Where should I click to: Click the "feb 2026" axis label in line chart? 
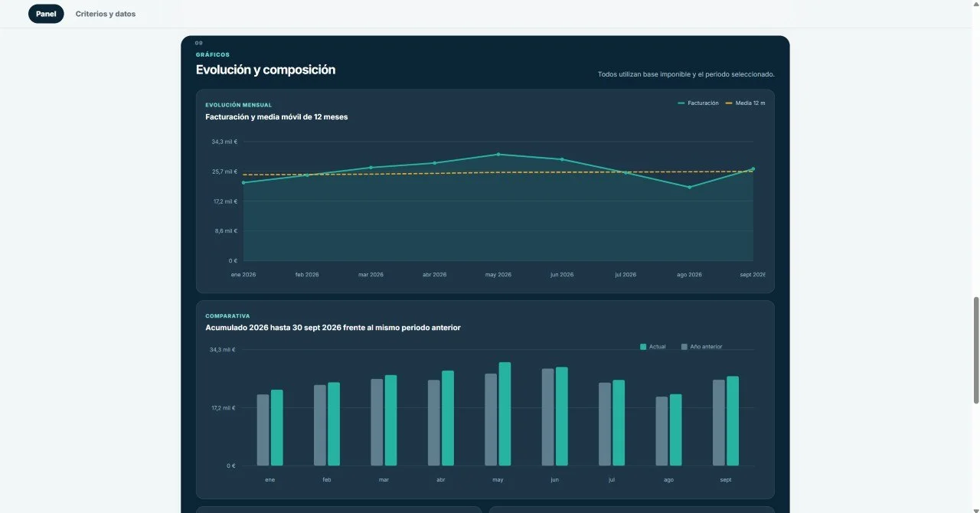point(307,274)
